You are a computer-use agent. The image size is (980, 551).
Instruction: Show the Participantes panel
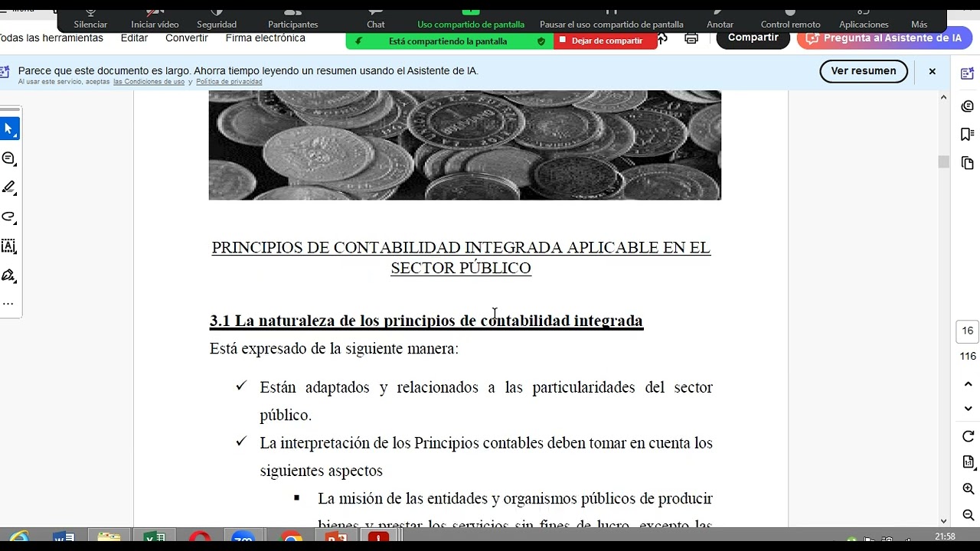pos(292,20)
